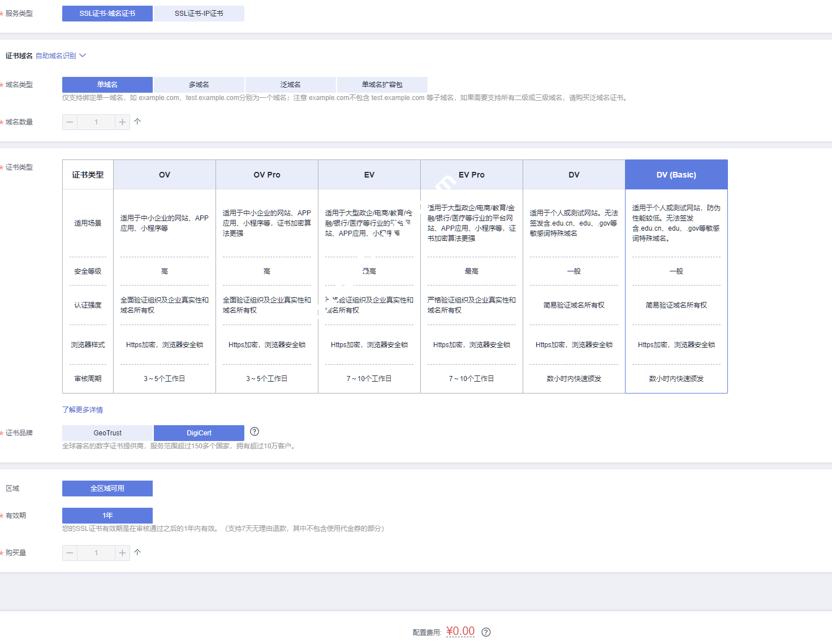
Task: Select the SSL证书-域名证书 service type
Action: (107, 14)
